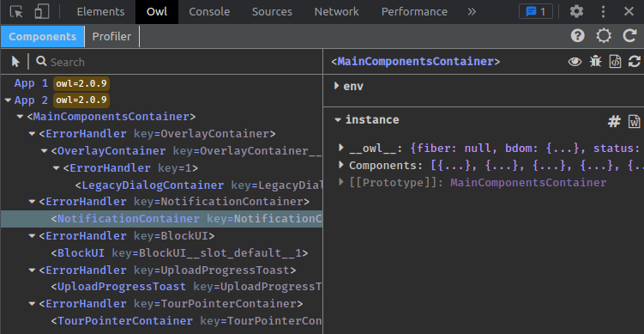Select the NotificationContainer component row
The width and height of the screenshot is (644, 334).
click(x=161, y=219)
